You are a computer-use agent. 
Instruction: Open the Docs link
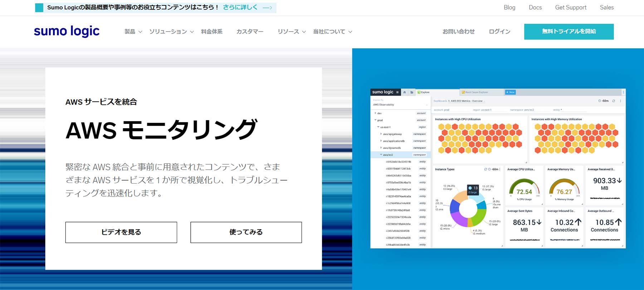click(535, 8)
